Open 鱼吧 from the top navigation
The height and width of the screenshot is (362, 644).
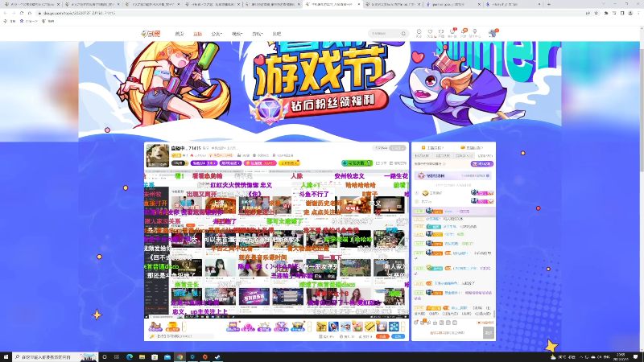277,34
